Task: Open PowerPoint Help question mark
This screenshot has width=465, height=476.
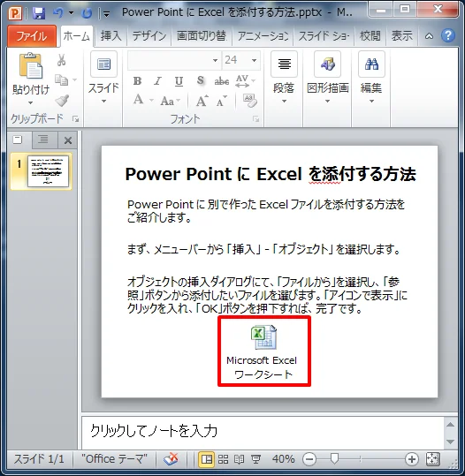Action: tap(448, 36)
